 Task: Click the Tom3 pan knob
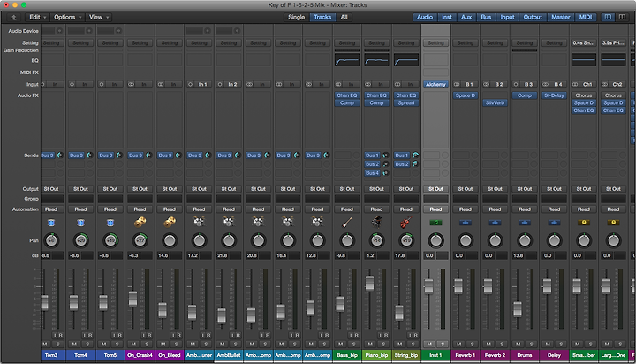51,240
